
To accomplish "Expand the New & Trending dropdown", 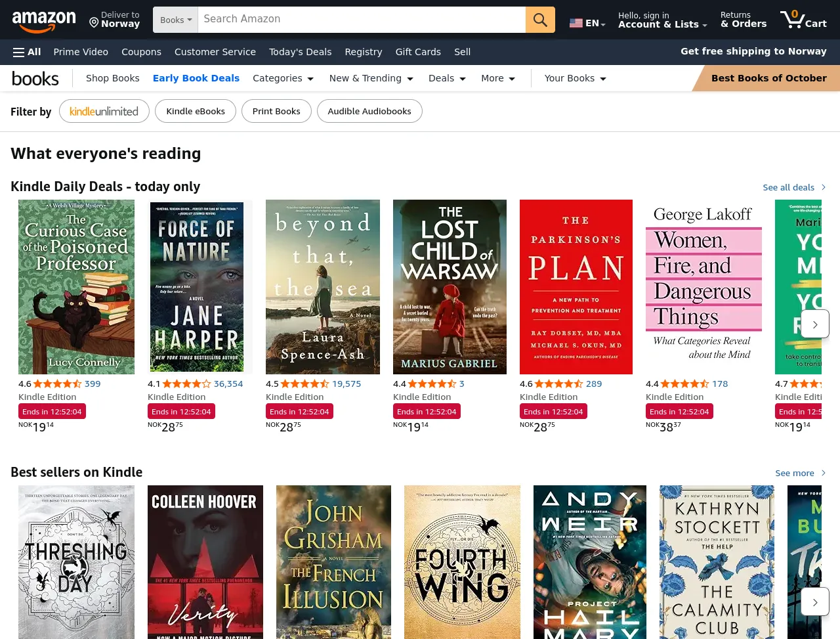I will (x=371, y=78).
